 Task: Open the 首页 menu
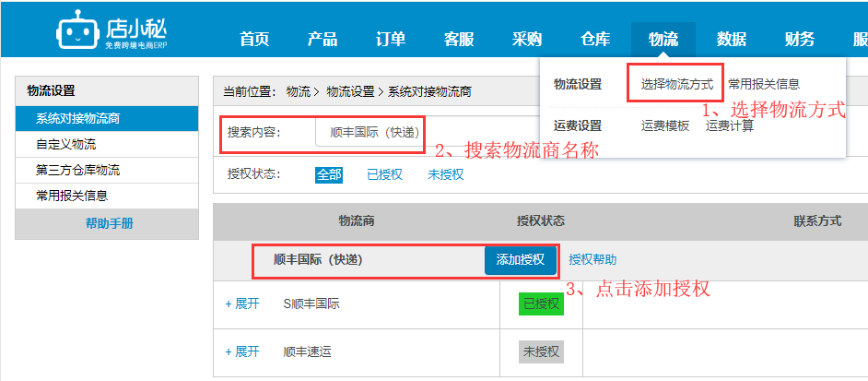click(254, 40)
